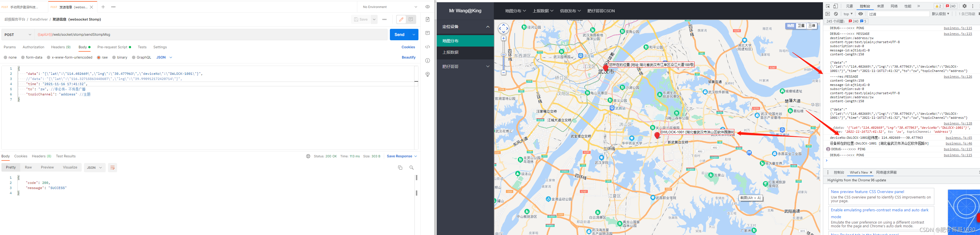Image resolution: width=980 pixels, height=235 pixels.
Task: Activate DevTools inspect element picker
Action: click(828, 6)
